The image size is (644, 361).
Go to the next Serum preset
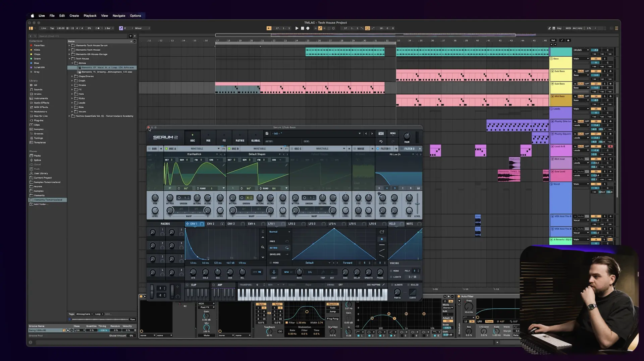coord(372,133)
